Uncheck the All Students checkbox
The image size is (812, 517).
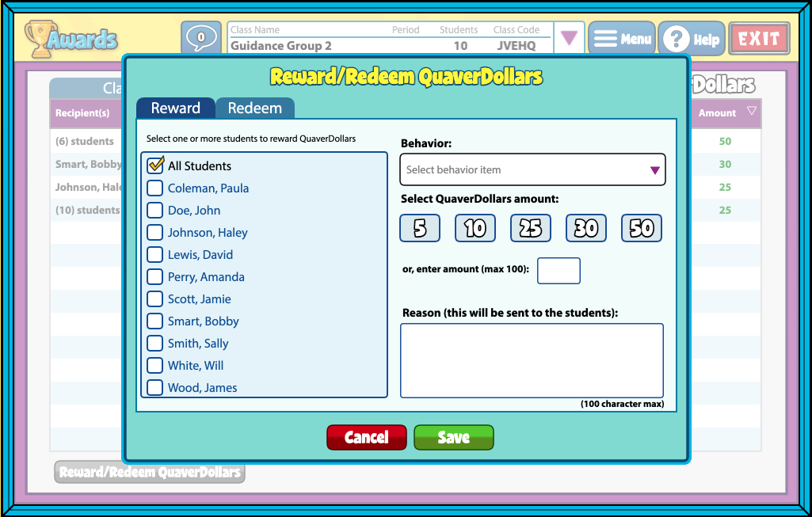coord(155,165)
